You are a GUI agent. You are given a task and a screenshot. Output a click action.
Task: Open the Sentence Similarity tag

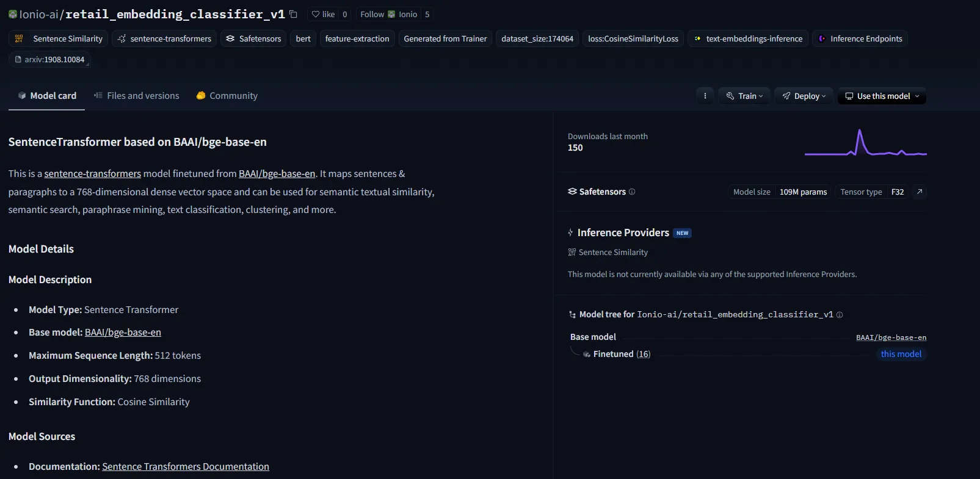59,38
